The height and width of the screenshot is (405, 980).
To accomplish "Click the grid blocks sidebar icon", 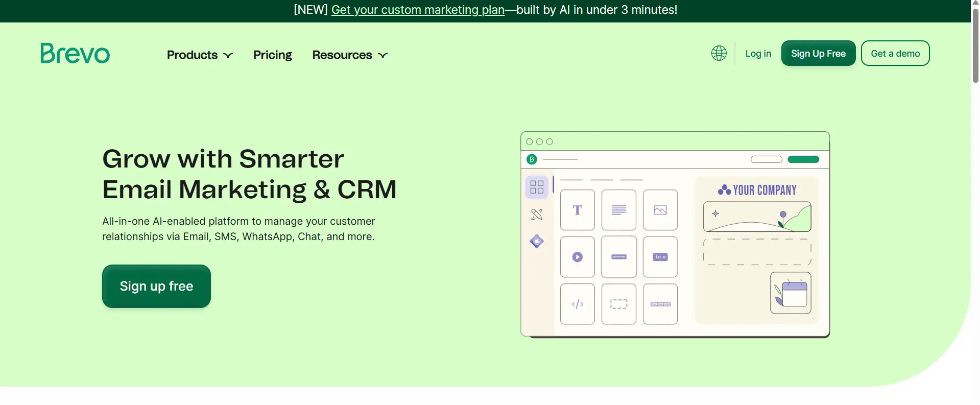I will [x=537, y=187].
